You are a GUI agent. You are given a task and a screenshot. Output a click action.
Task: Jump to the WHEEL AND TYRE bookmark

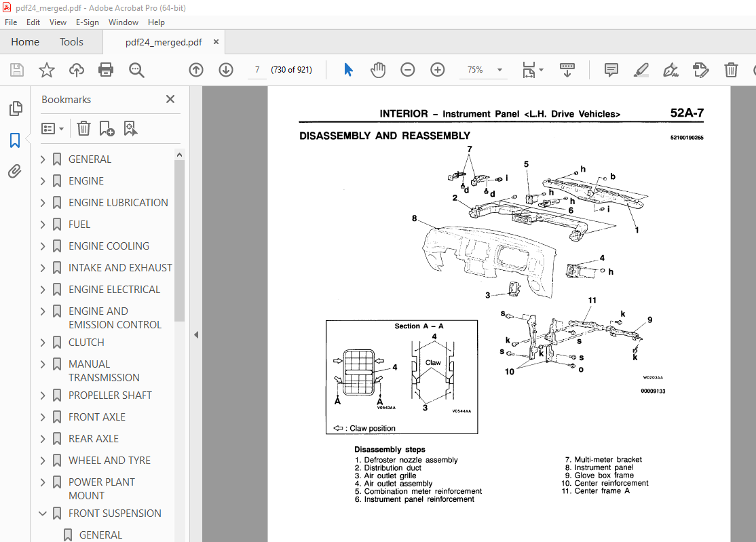(x=109, y=461)
